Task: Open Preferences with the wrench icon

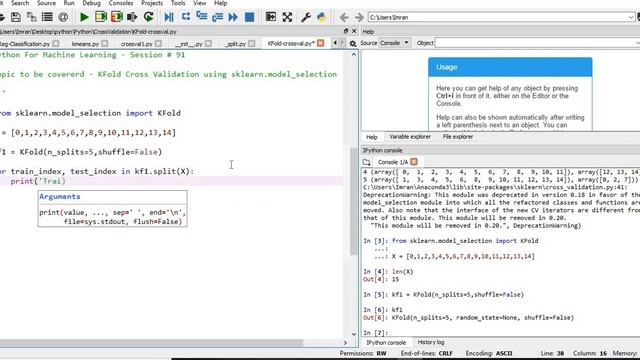Action: pos(306,17)
